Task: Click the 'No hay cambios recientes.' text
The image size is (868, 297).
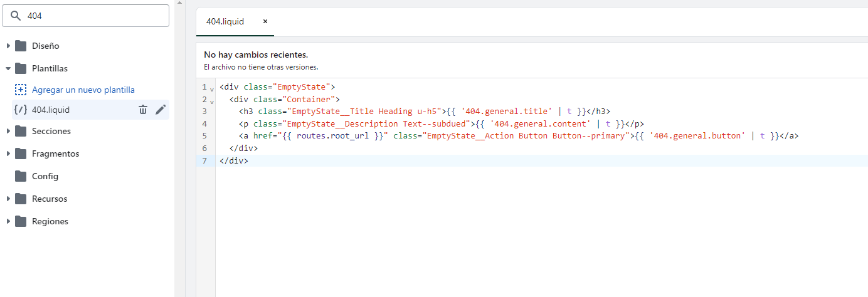Action: coord(256,55)
